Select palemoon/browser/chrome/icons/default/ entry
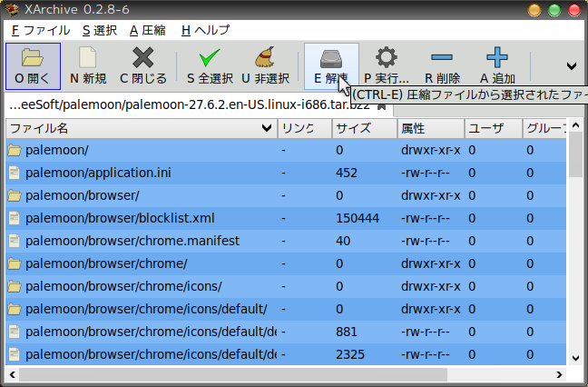Image resolution: width=588 pixels, height=387 pixels. [146, 309]
